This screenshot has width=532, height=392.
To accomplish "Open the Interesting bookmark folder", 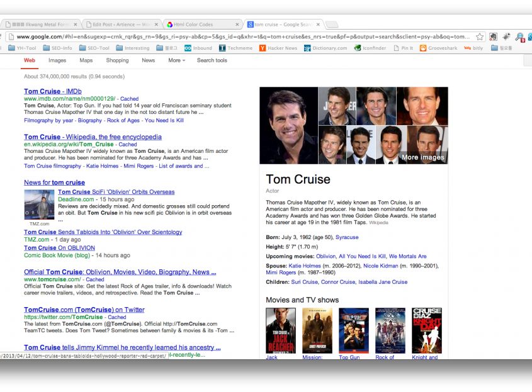I will click(133, 48).
